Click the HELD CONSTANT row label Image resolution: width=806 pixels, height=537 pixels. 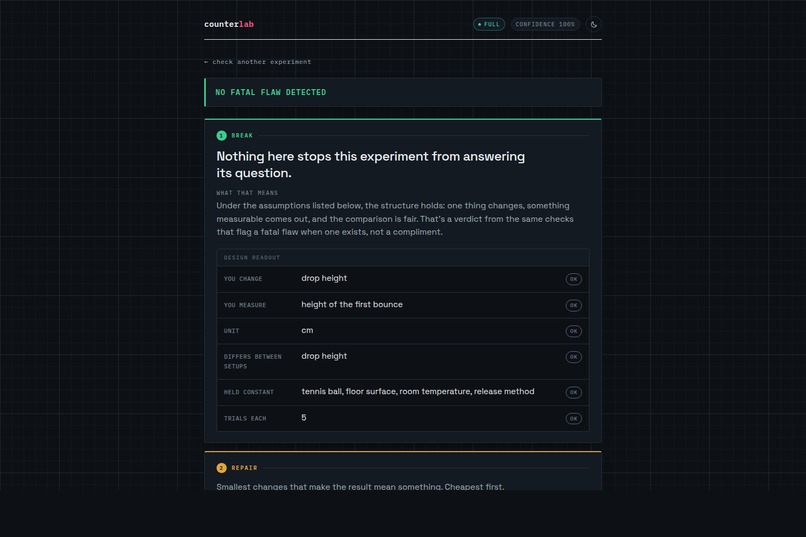[x=249, y=392]
